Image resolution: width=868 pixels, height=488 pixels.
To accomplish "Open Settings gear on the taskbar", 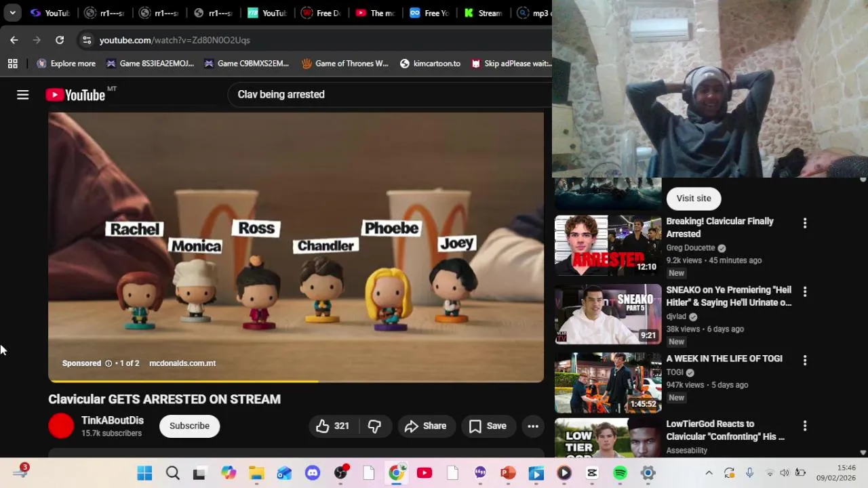I will [648, 472].
